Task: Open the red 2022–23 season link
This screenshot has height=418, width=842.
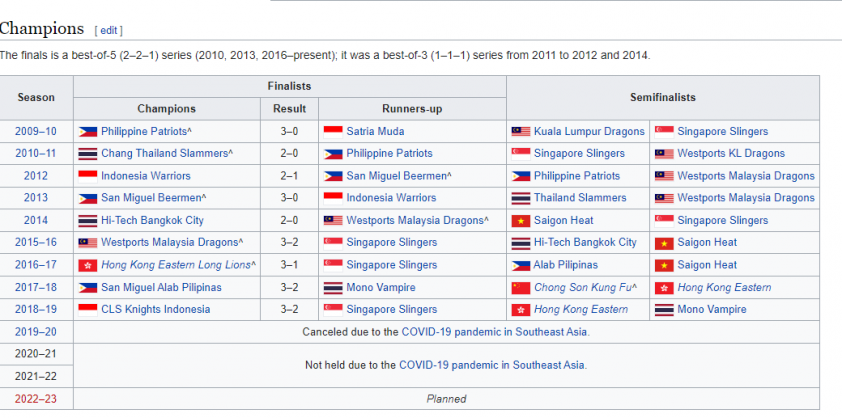Action: tap(35, 399)
